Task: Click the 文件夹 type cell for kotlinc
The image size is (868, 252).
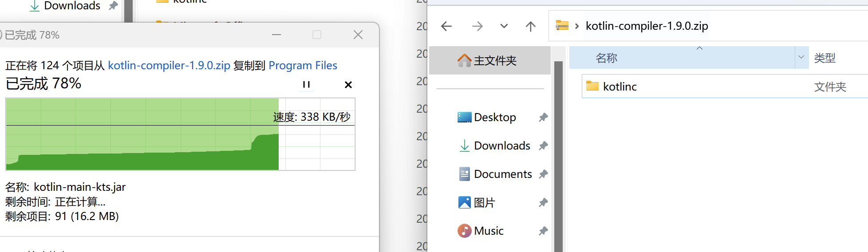Action: pyautogui.click(x=830, y=87)
